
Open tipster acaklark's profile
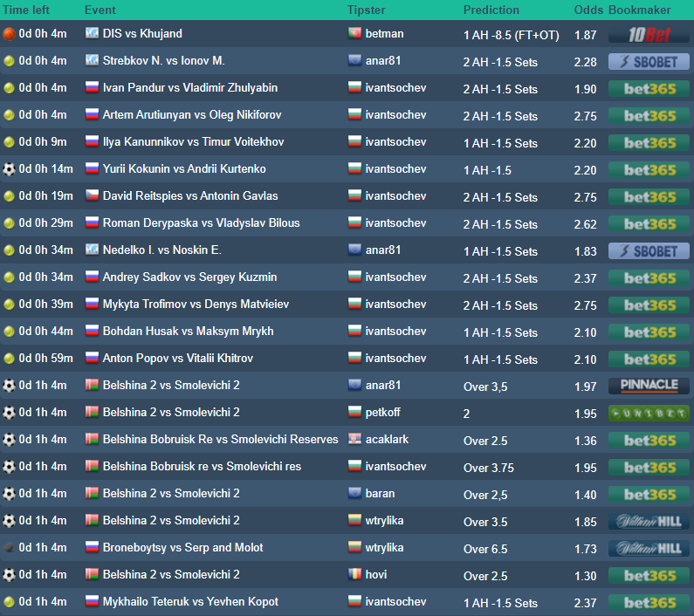tap(387, 439)
